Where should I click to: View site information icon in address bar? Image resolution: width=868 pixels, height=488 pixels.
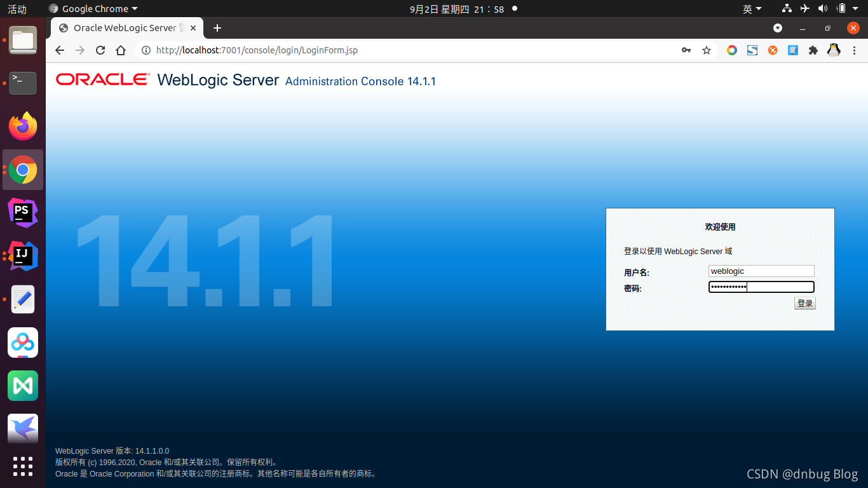point(146,50)
